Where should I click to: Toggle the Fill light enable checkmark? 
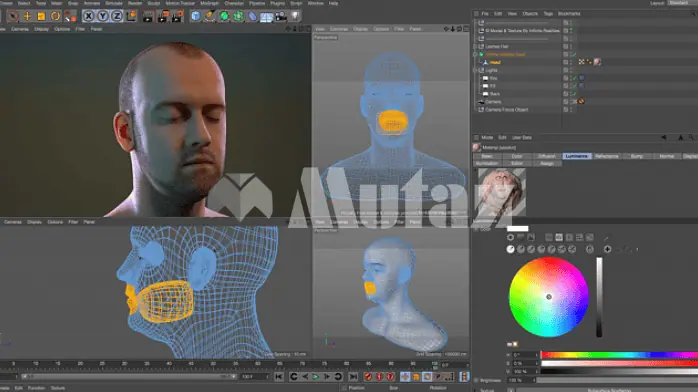tap(574, 86)
